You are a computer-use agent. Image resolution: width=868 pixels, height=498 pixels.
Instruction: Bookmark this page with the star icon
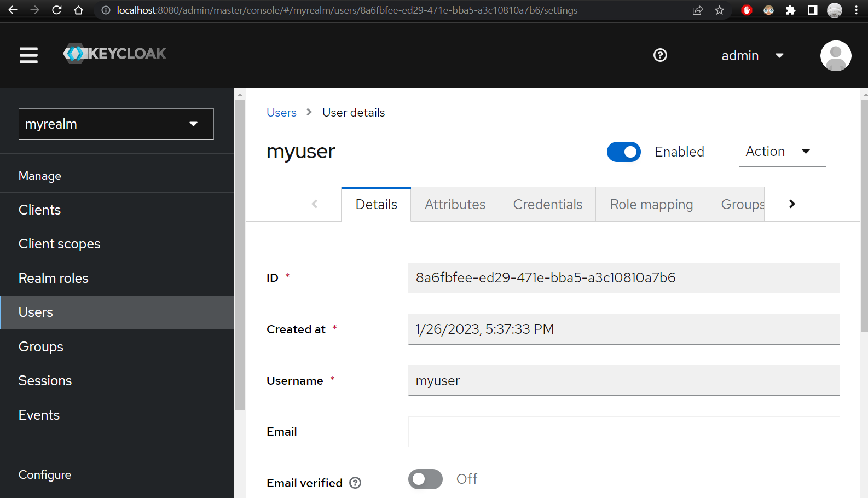(x=719, y=10)
